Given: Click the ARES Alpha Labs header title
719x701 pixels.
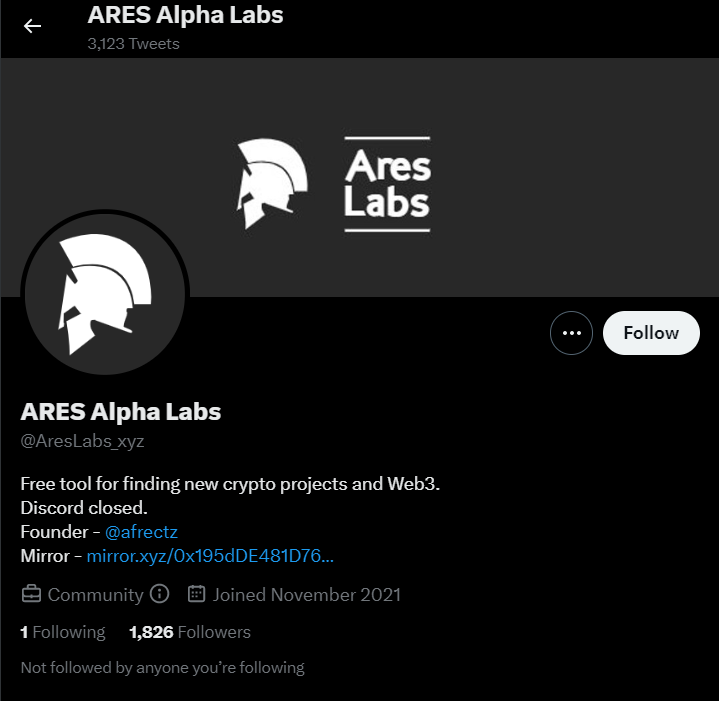Looking at the screenshot, I should pos(185,15).
